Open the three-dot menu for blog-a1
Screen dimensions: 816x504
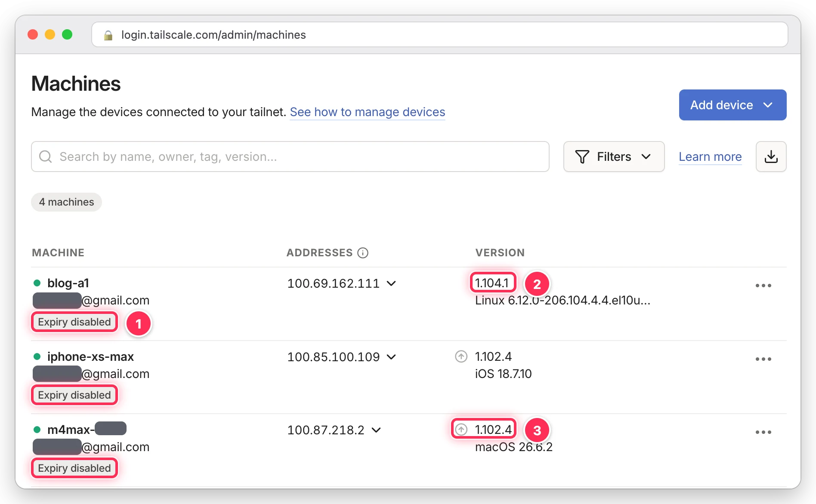click(x=763, y=286)
